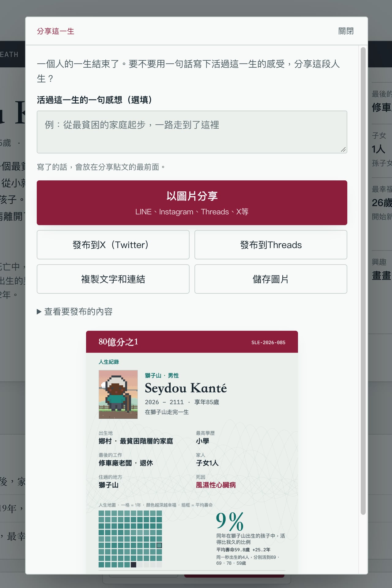Image resolution: width=392 pixels, height=588 pixels.
Task: Click the one-sentence reflection text area
Action: (192, 132)
